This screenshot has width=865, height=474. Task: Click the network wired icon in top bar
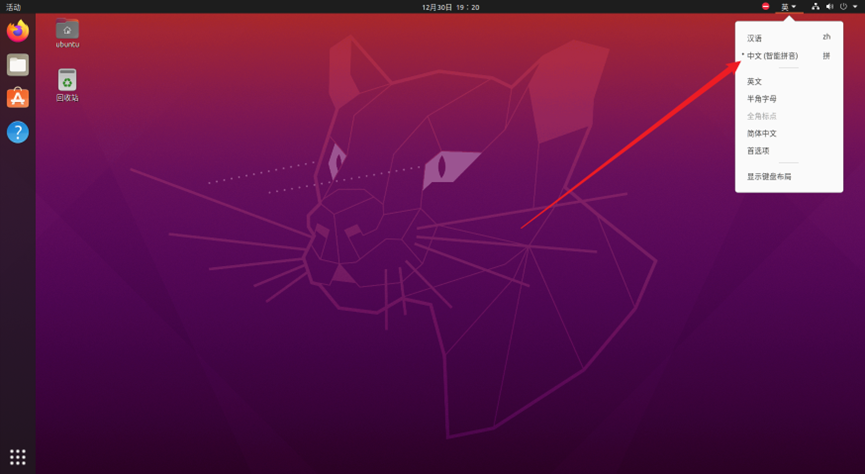[815, 7]
